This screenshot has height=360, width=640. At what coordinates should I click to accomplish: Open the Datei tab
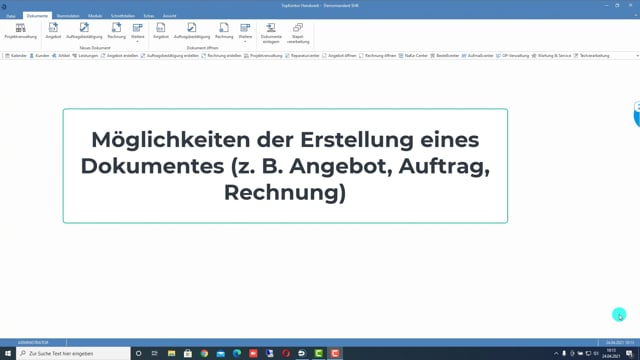pos(11,16)
